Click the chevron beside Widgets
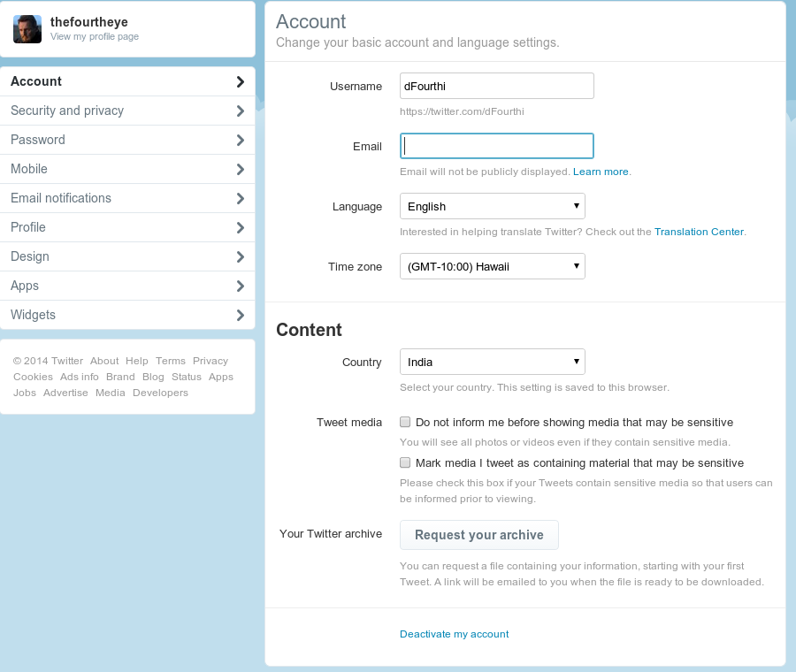The image size is (796, 672). 241,315
